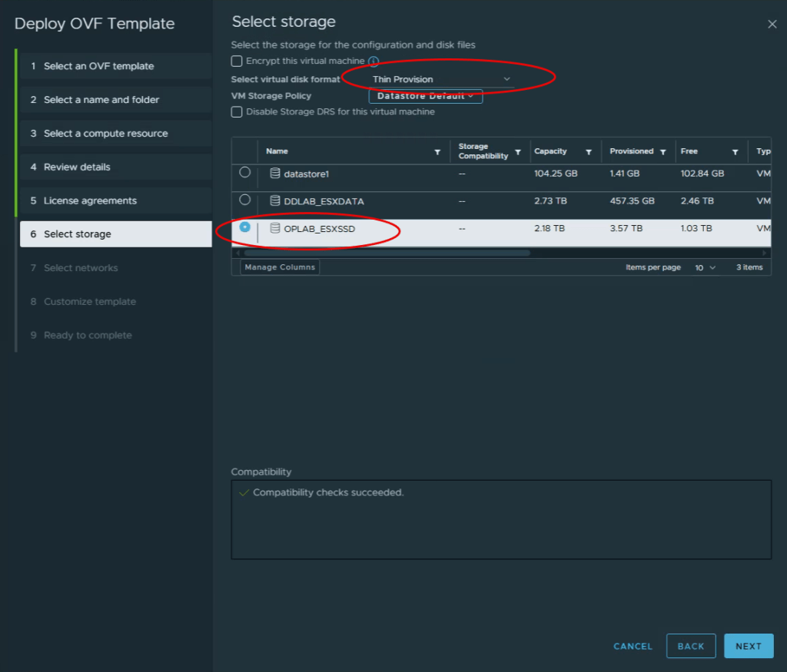Screen dimensions: 787x672
Task: Open the Datastore Default storage policy dropdown
Action: [x=425, y=96]
